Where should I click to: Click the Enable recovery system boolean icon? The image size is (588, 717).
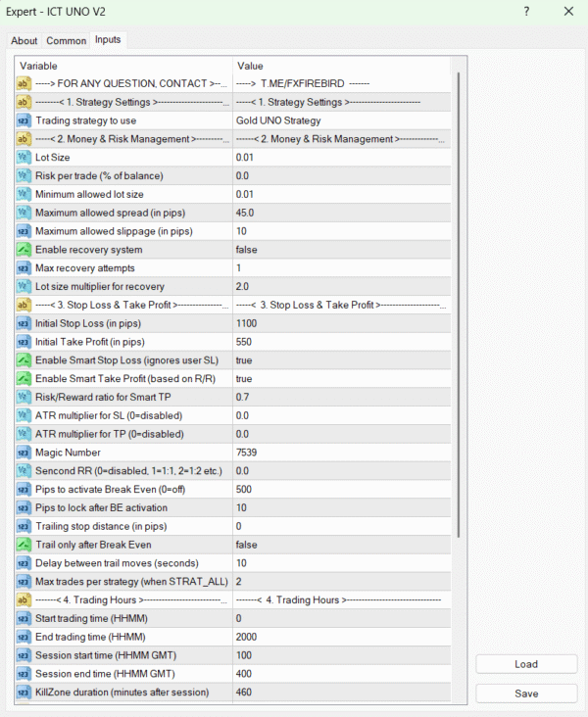24,250
